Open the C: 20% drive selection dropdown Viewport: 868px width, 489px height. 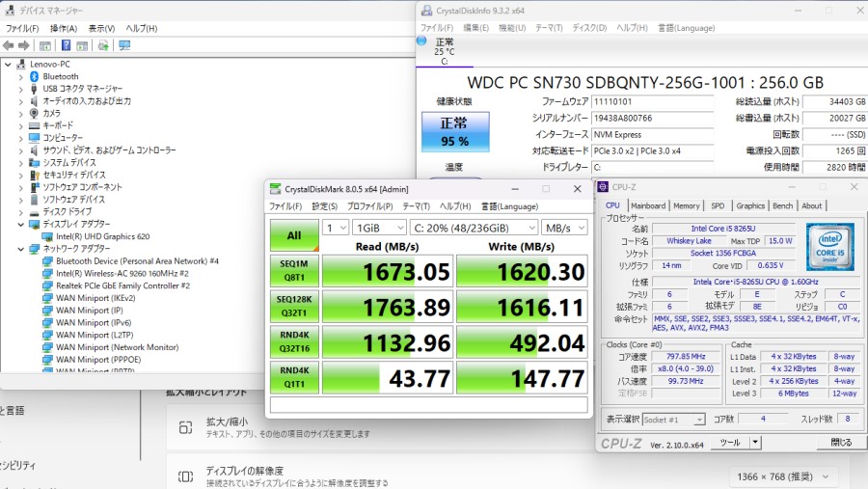[474, 228]
